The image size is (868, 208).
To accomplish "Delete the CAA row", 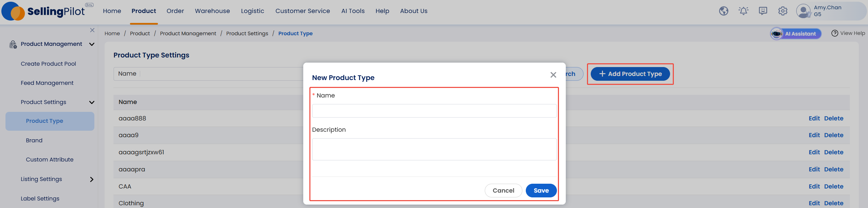I will coord(833,186).
